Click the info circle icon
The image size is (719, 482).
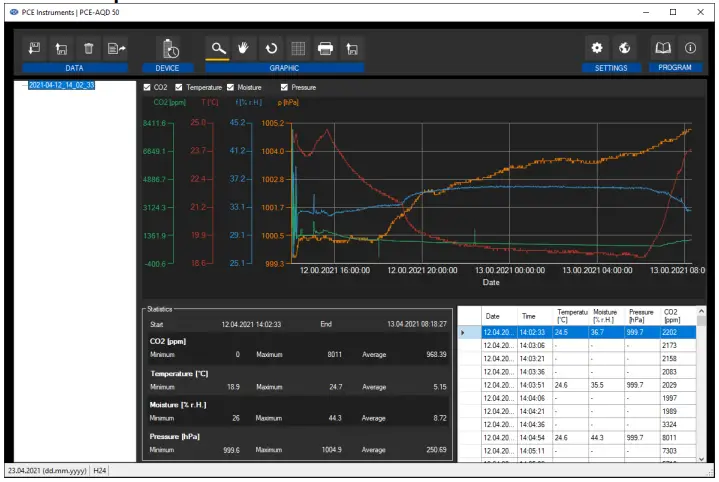coord(690,48)
